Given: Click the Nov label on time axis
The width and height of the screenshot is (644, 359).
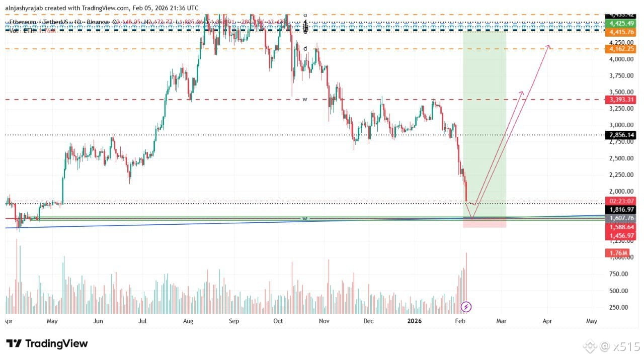Looking at the screenshot, I should tap(324, 321).
